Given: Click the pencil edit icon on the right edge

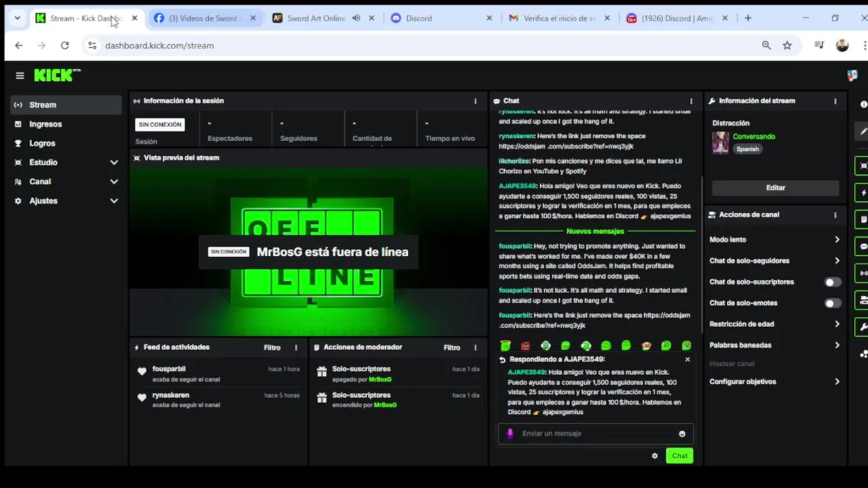Looking at the screenshot, I should 863,131.
